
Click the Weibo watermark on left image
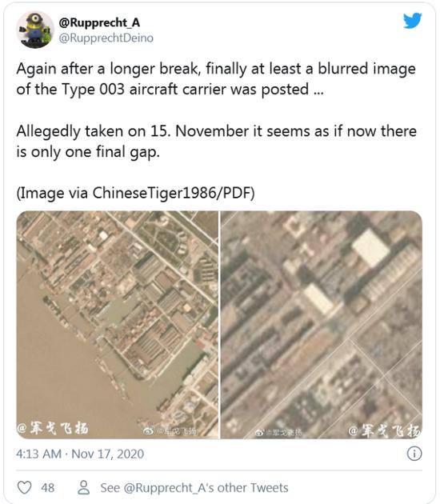point(170,431)
